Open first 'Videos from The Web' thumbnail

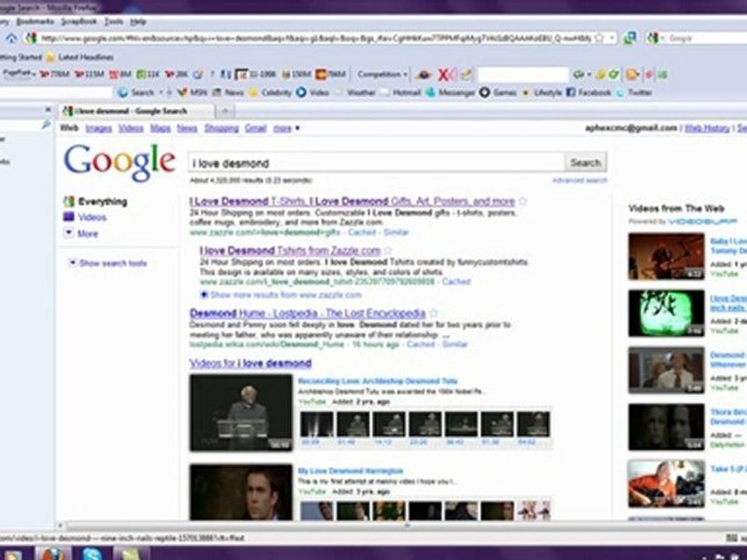click(666, 256)
